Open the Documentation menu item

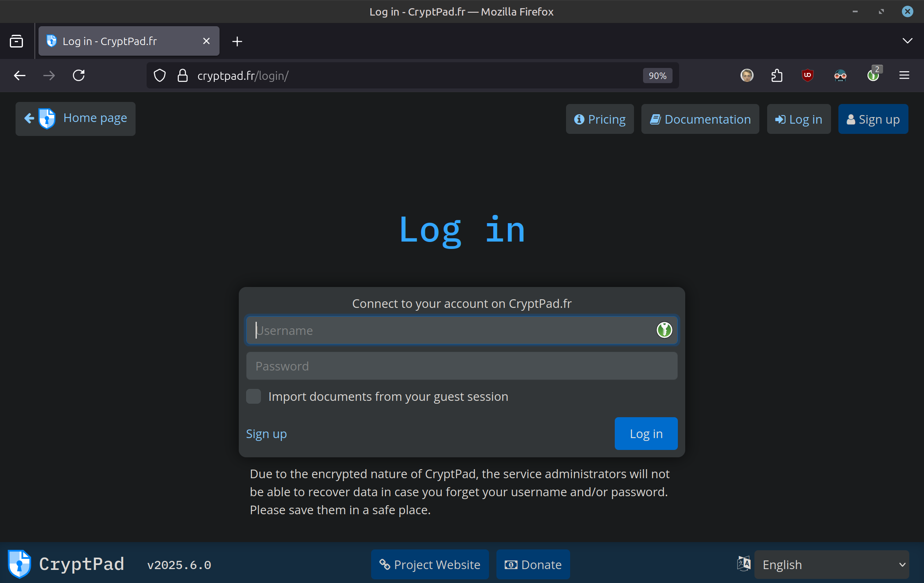(700, 119)
